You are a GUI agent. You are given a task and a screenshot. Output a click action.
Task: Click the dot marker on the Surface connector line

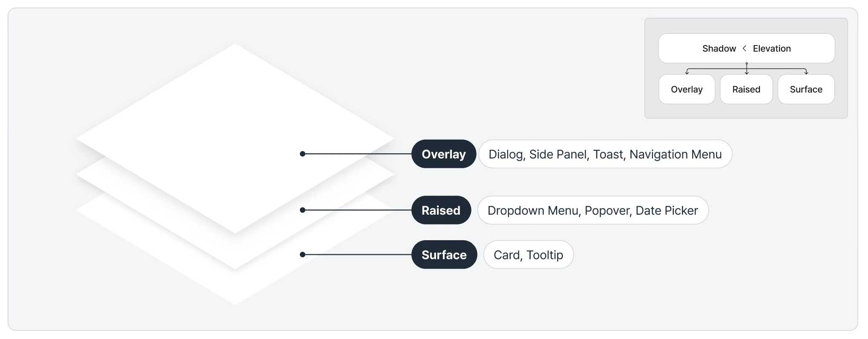pyautogui.click(x=302, y=255)
